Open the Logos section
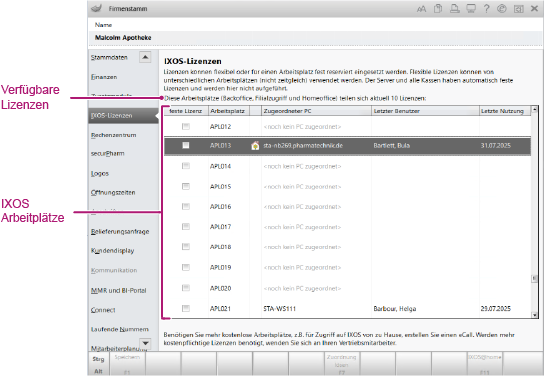 (x=100, y=173)
